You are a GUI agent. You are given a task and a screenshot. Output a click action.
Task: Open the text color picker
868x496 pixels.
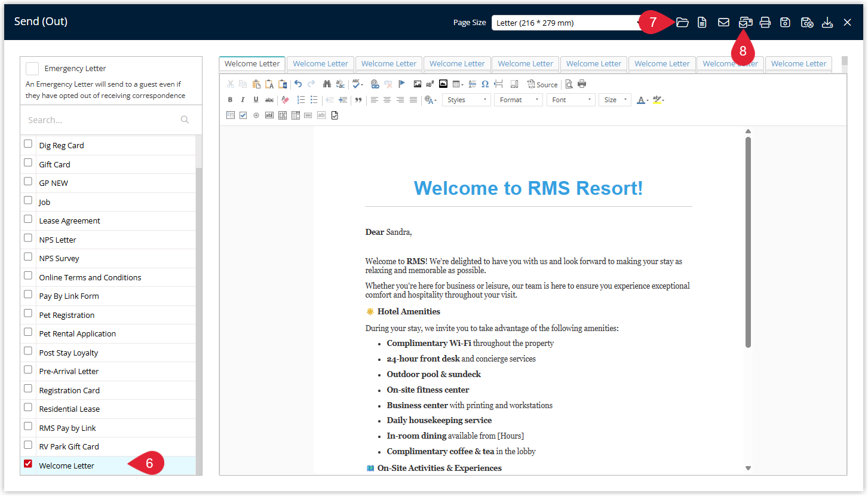642,100
